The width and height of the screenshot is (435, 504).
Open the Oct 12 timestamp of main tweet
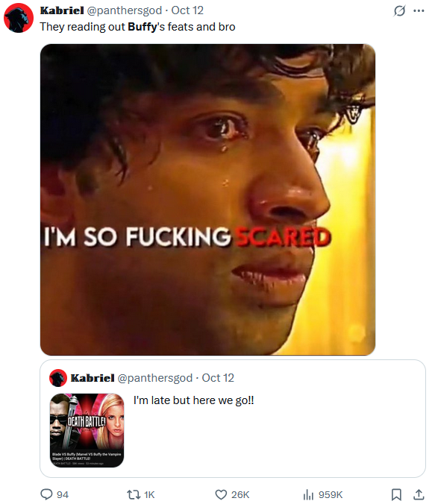pyautogui.click(x=187, y=10)
